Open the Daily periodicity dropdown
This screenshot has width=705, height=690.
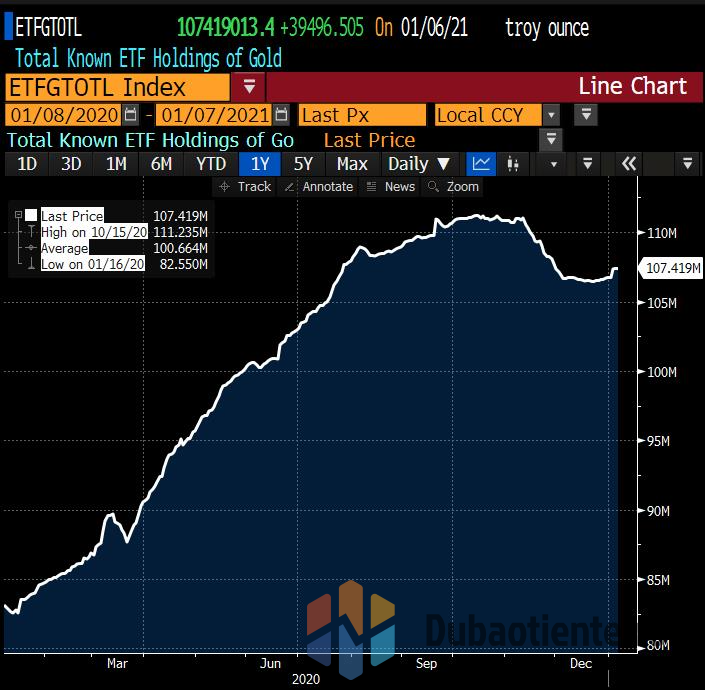[419, 164]
